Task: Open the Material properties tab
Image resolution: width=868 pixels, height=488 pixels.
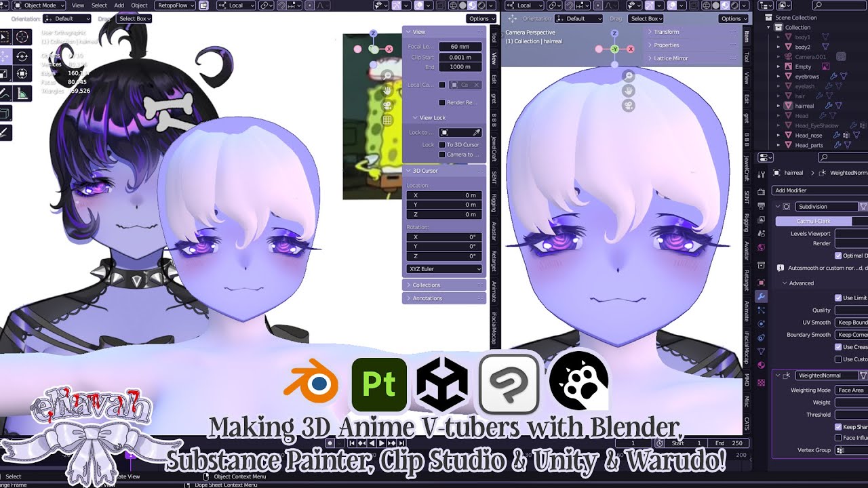Action: (762, 367)
